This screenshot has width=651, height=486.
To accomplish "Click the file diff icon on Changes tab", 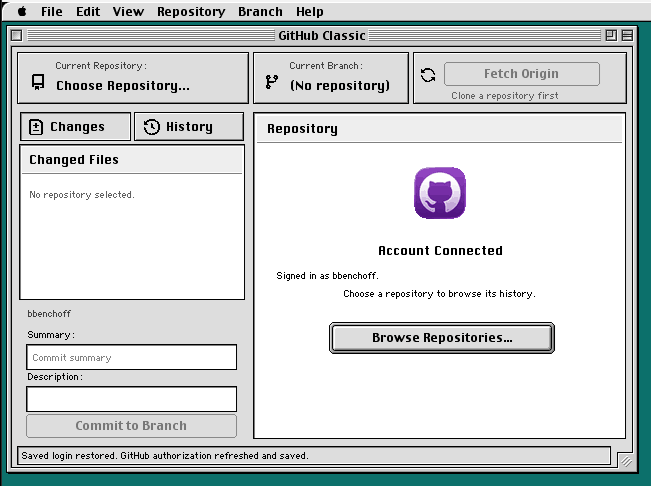I will (x=36, y=127).
